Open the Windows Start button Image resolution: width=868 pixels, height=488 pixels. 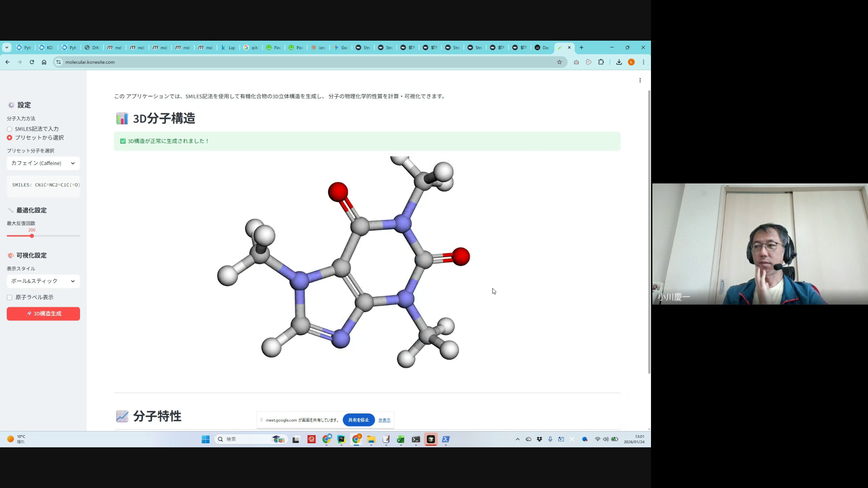[205, 439]
